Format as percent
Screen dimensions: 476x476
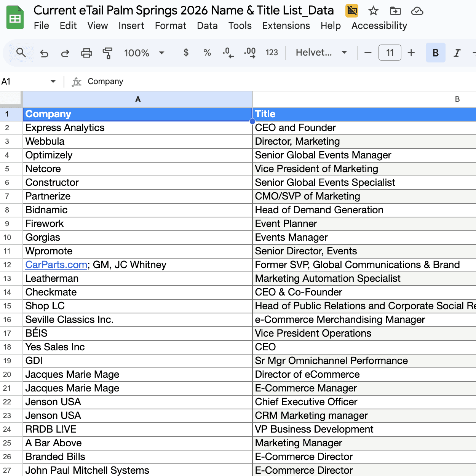(207, 53)
